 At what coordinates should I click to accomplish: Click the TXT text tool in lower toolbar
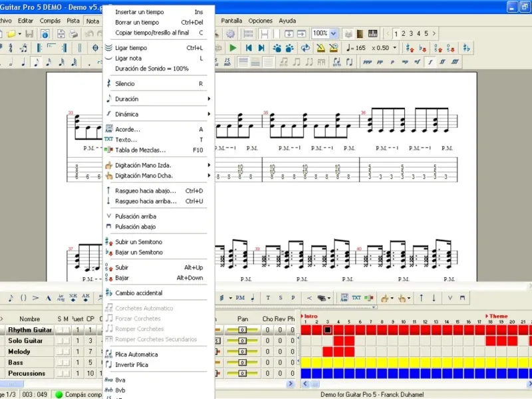pyautogui.click(x=356, y=298)
